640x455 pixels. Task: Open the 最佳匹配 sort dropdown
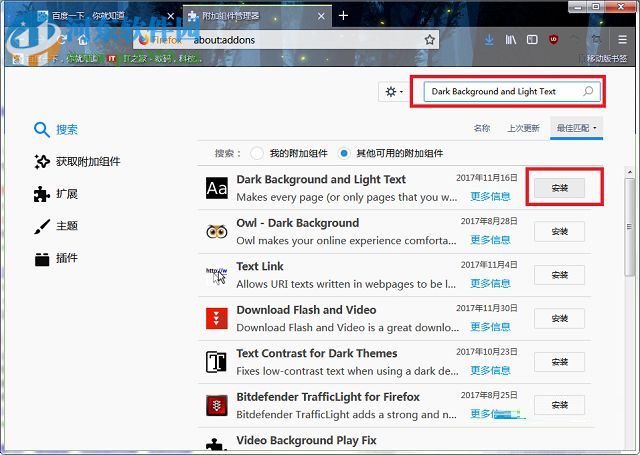click(x=576, y=128)
